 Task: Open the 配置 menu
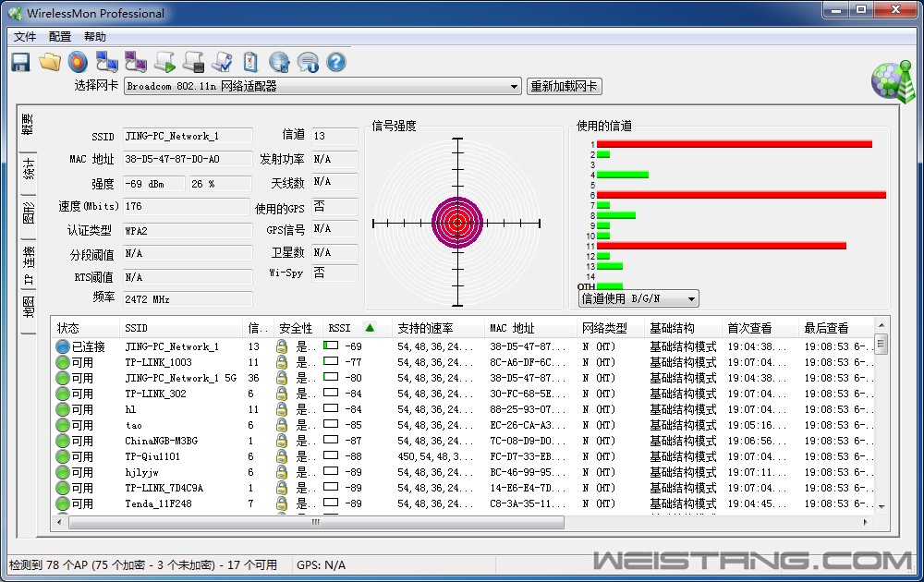(59, 37)
